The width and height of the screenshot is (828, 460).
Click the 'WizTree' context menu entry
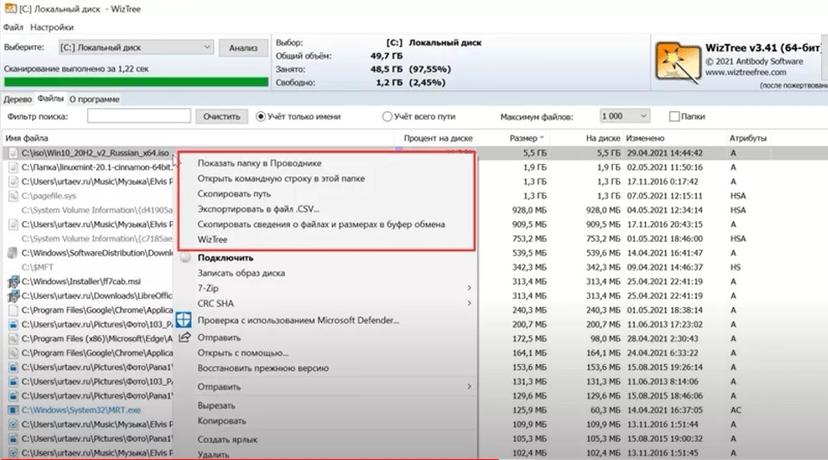(212, 239)
